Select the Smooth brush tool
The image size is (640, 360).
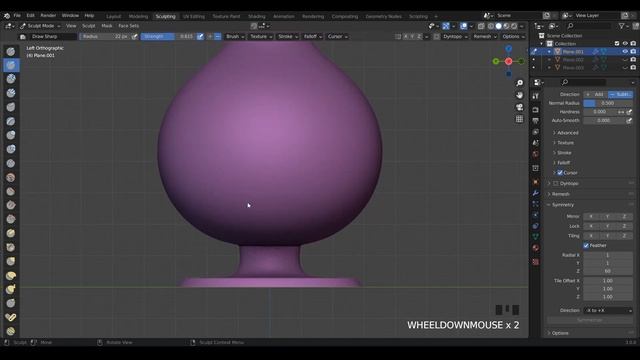(11, 177)
